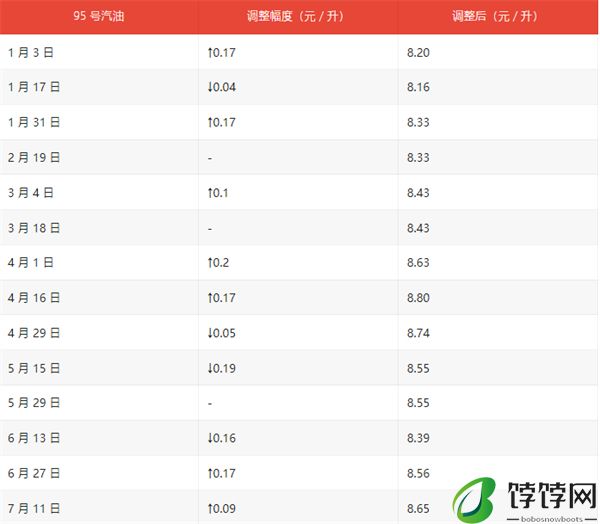Click the adjusted price 8.16
Screen dimensions: 600x524
[418, 87]
